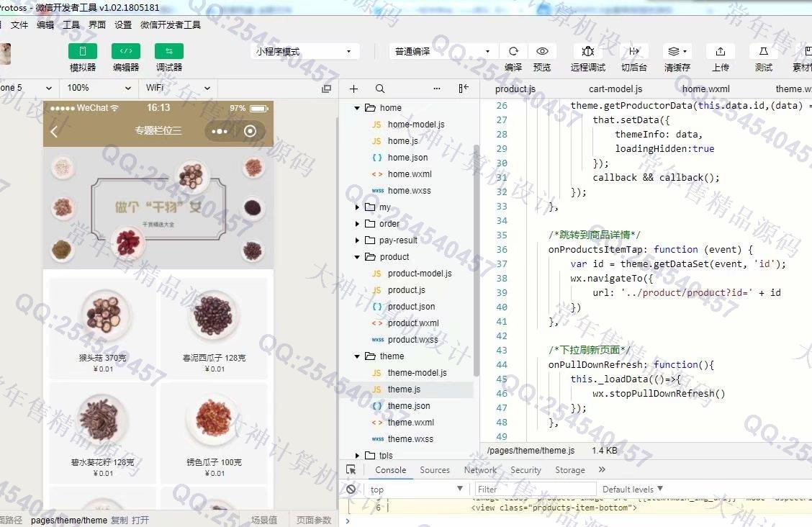
Task: Switch to the cart-model.js editor tab
Action: (615, 89)
